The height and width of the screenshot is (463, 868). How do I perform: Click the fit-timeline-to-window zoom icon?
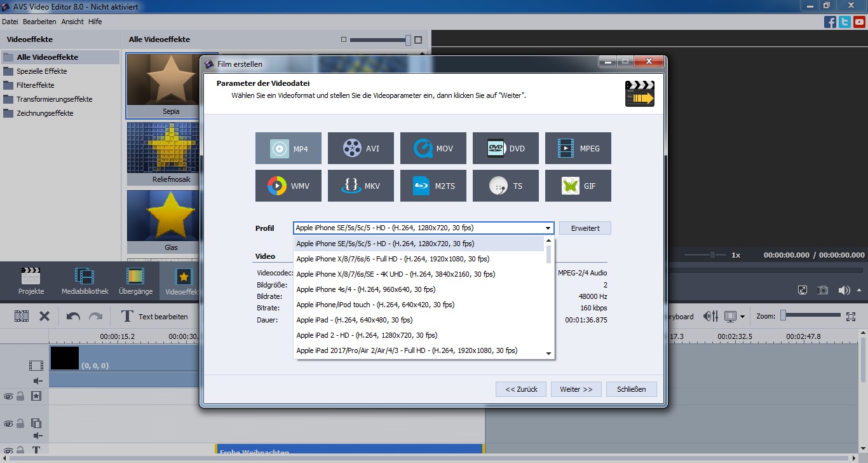point(851,316)
